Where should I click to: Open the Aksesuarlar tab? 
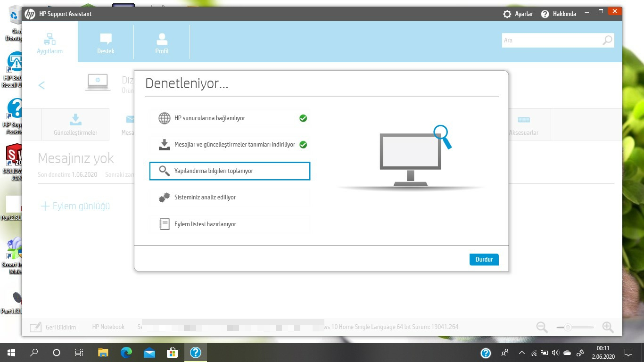523,124
